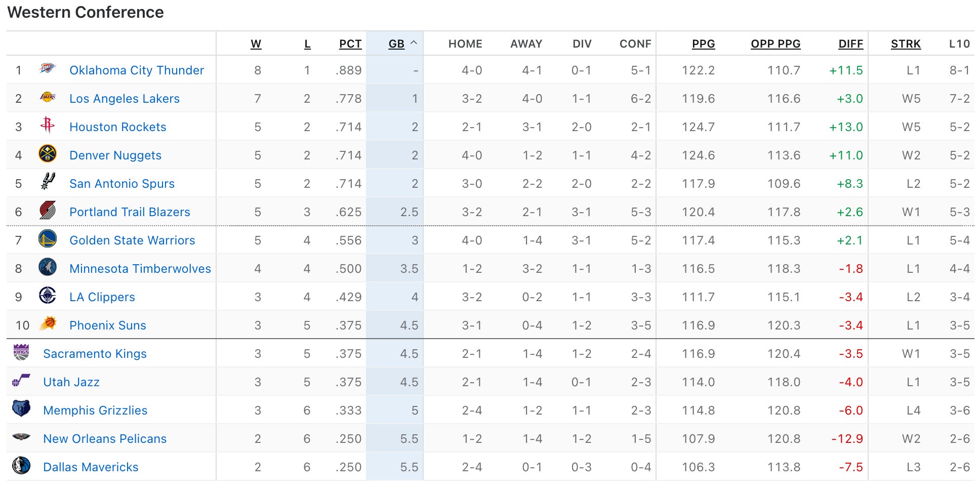Sort standings by W column header

(x=256, y=44)
